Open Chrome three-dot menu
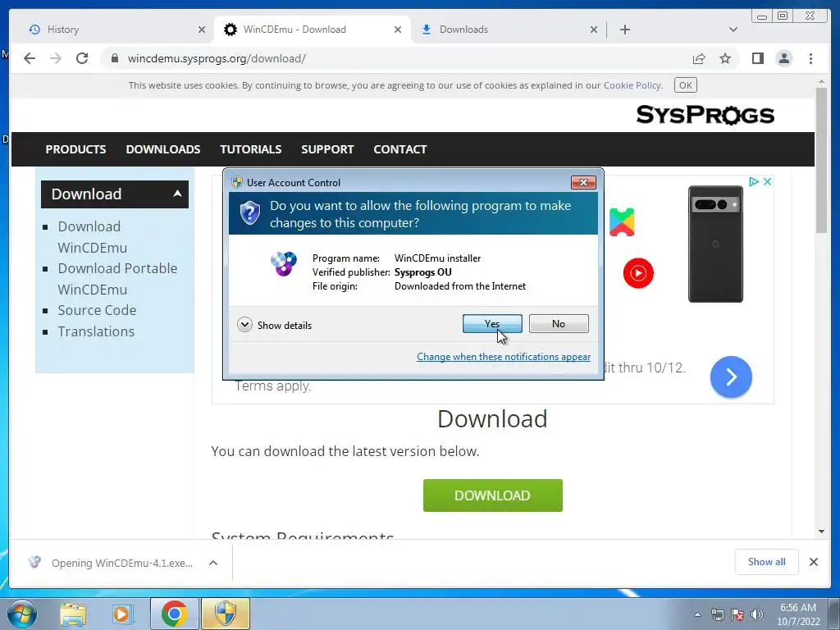The image size is (840, 630). pos(810,58)
